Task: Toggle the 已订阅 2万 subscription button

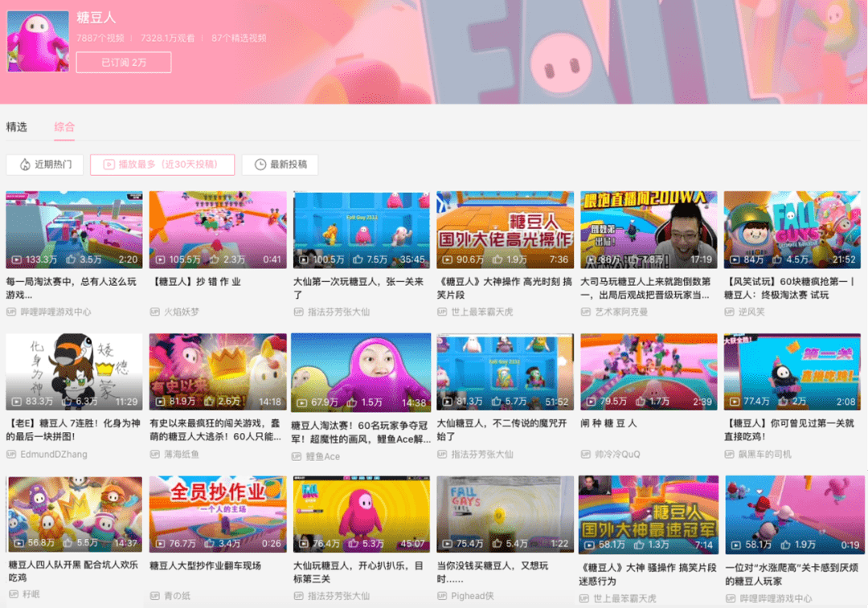Action: tap(123, 63)
